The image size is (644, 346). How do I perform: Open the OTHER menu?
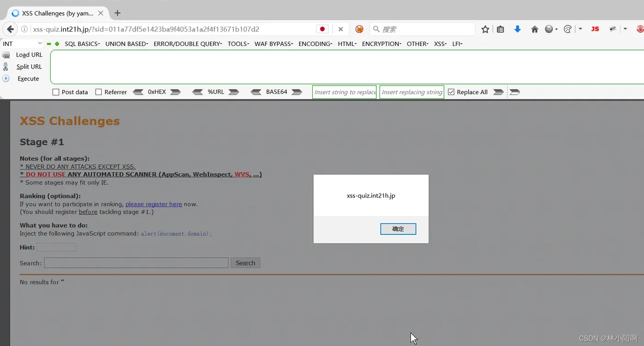[x=418, y=44]
